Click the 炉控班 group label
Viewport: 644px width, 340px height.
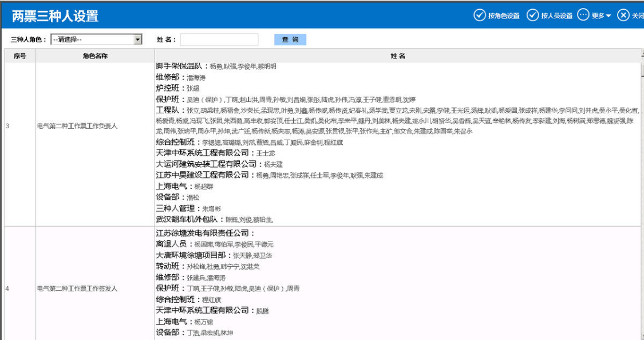tap(168, 88)
